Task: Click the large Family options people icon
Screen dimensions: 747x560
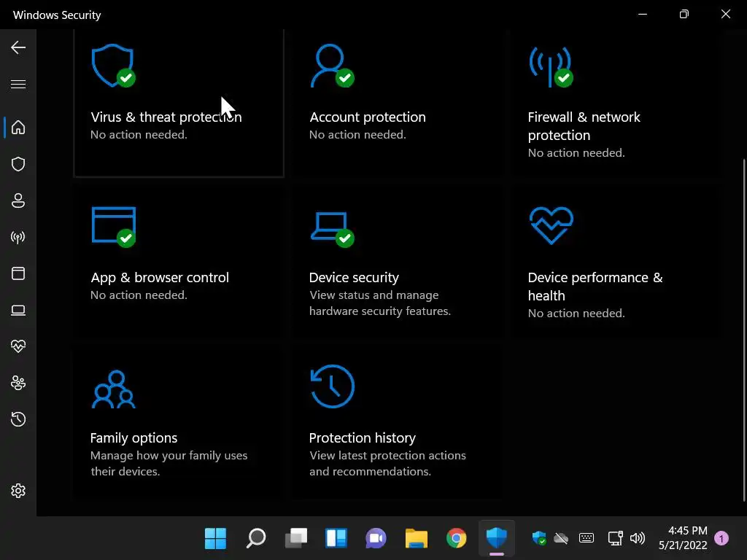Action: coord(113,389)
